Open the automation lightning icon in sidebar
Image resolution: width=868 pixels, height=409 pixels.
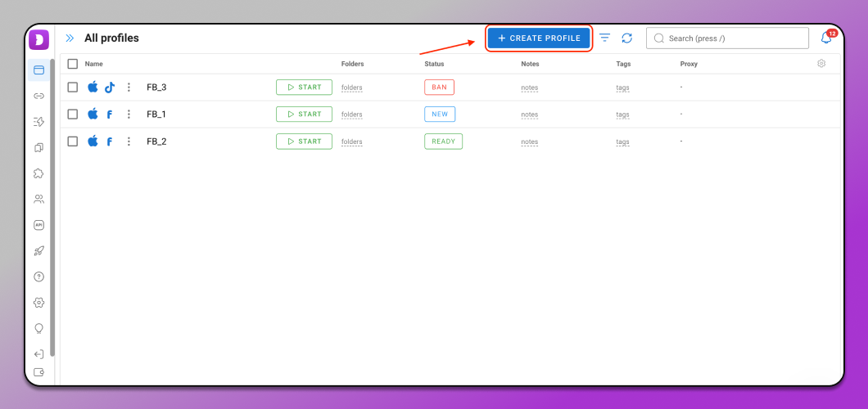tap(38, 122)
